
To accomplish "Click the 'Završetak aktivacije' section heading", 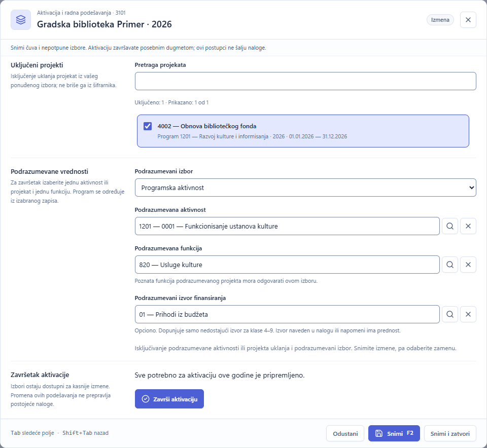I will (x=40, y=375).
